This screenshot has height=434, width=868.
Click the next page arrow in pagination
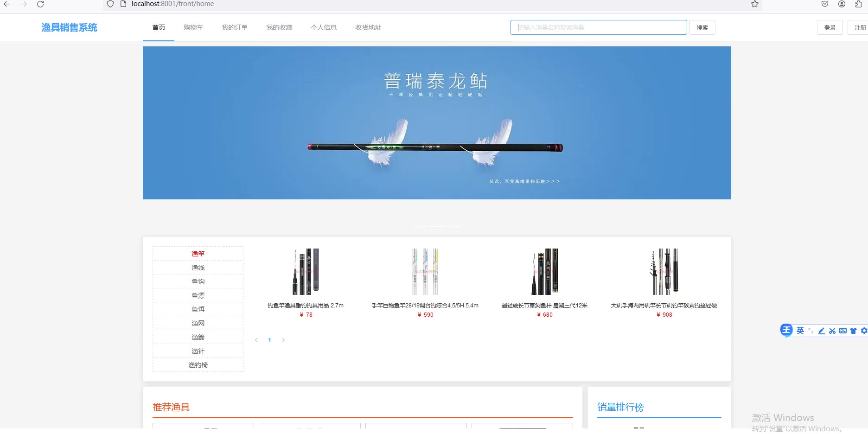pyautogui.click(x=283, y=340)
